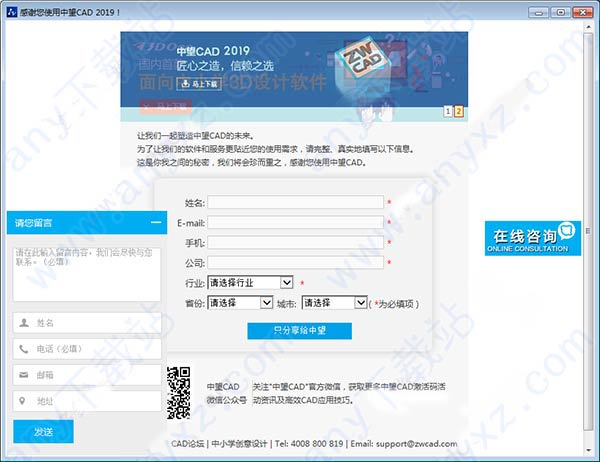Screen dimensions: 600x462
Task: Open the 请选择行业 industry dropdown
Action: tap(250, 283)
